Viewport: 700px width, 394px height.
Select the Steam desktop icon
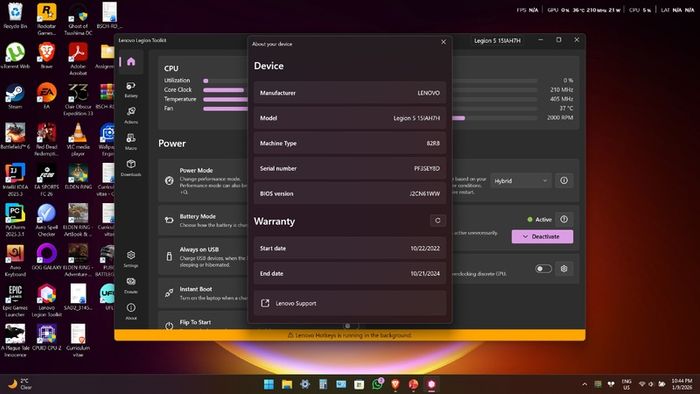15,95
